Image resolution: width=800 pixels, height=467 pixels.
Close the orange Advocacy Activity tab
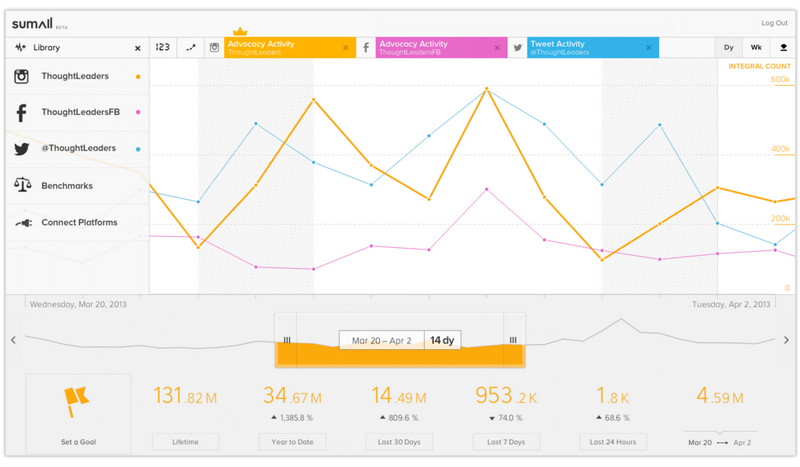[345, 47]
